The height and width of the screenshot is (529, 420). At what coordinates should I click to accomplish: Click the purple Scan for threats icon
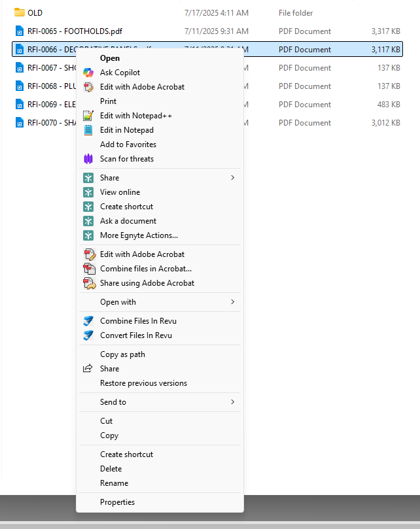pos(88,159)
